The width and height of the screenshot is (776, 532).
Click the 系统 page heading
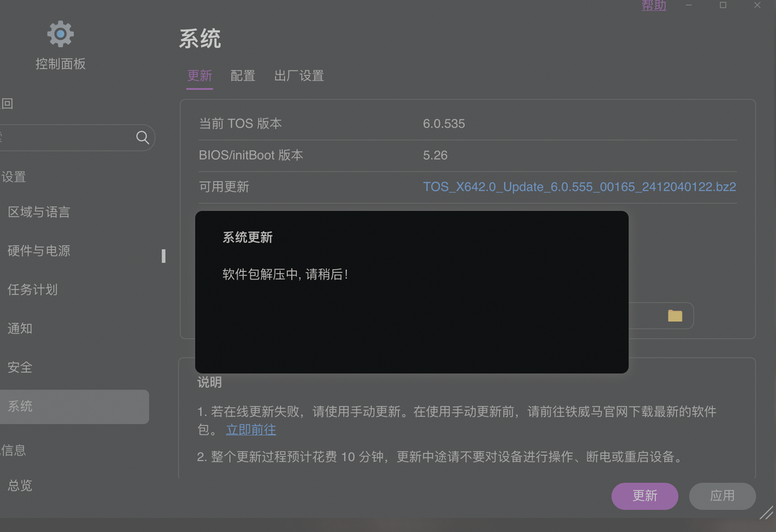(x=200, y=39)
